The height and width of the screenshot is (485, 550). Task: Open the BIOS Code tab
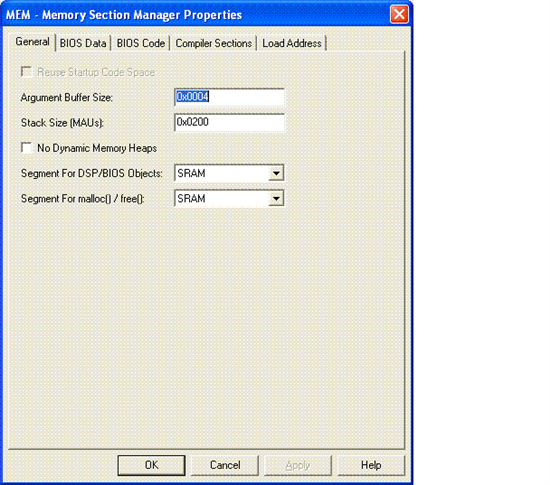(x=140, y=43)
